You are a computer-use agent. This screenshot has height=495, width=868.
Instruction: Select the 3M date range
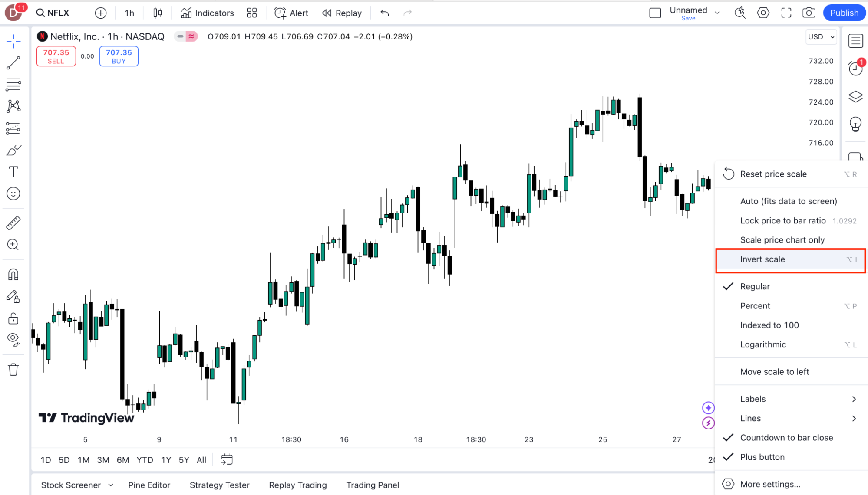[103, 460]
